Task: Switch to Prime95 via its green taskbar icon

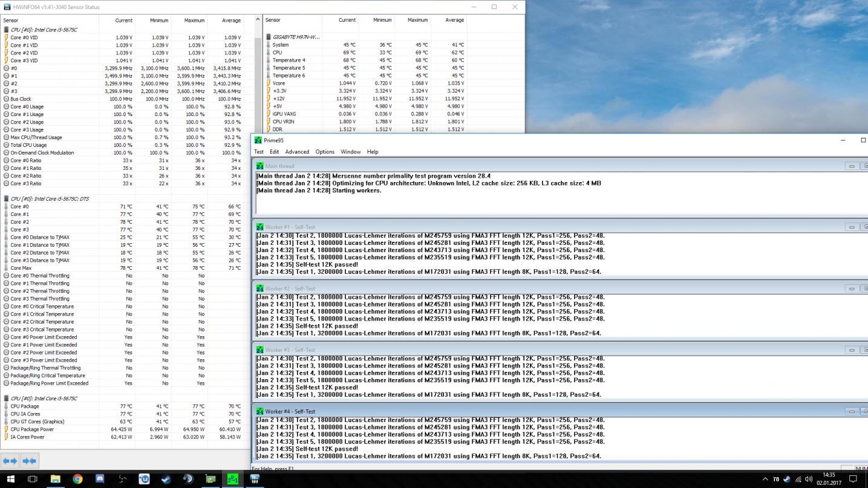Action: [232, 479]
